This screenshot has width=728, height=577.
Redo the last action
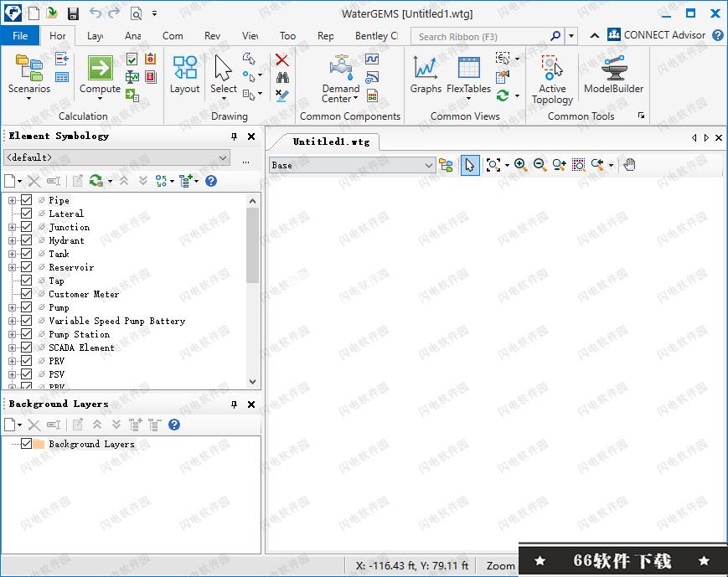114,13
